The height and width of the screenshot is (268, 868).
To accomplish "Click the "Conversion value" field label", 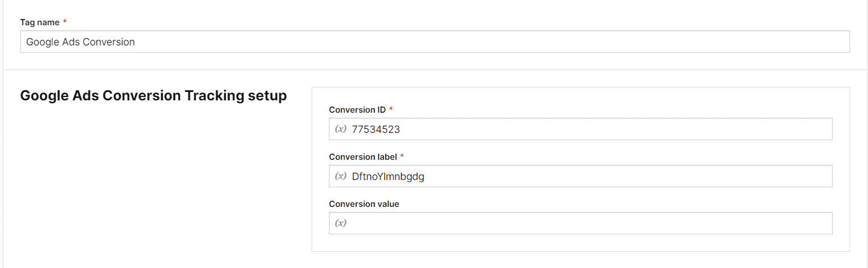I will pos(364,204).
